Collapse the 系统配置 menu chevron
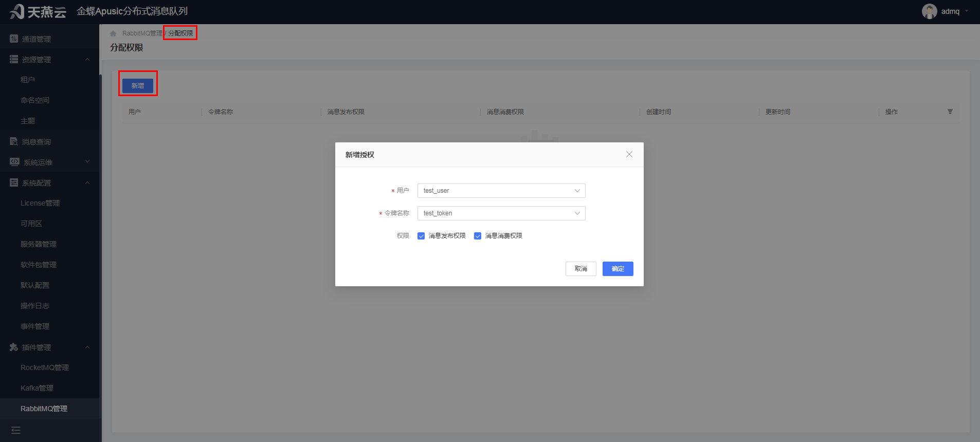Image resolution: width=980 pixels, height=442 pixels. pyautogui.click(x=87, y=182)
